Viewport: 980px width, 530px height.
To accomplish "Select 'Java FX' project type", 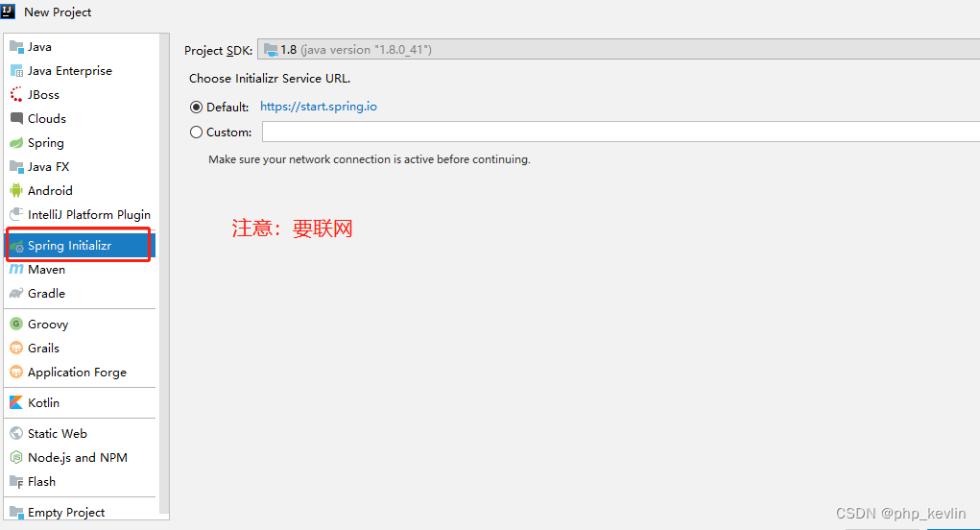I will [80, 166].
